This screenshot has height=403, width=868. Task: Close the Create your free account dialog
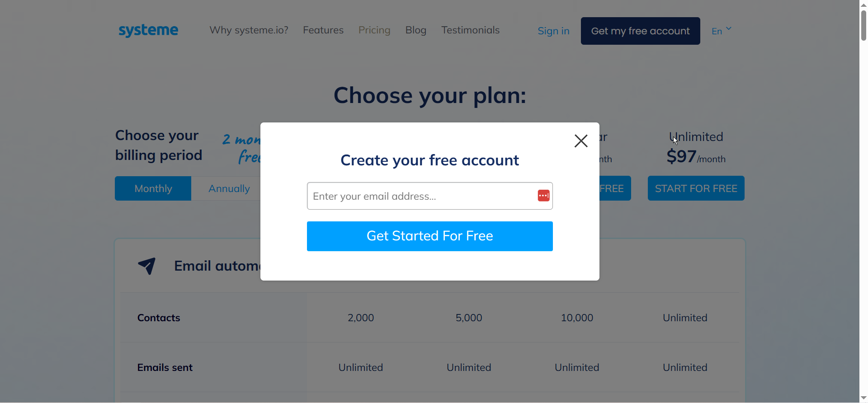580,141
